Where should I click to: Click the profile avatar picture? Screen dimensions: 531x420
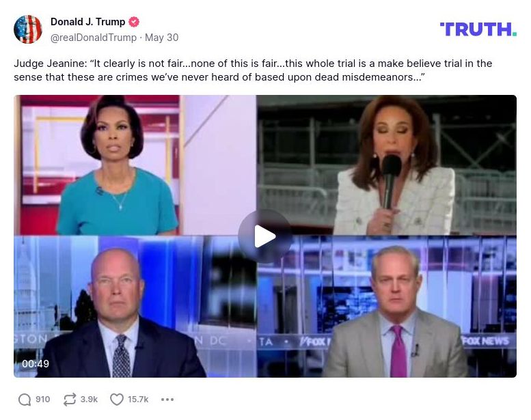tap(28, 29)
